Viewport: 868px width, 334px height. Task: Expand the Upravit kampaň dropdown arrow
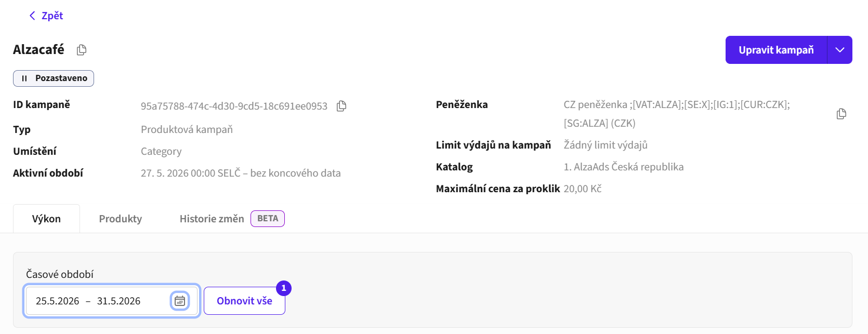pos(840,50)
